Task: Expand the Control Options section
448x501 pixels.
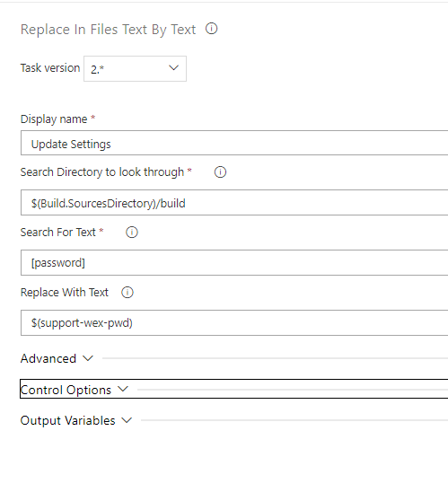Action: point(234,389)
